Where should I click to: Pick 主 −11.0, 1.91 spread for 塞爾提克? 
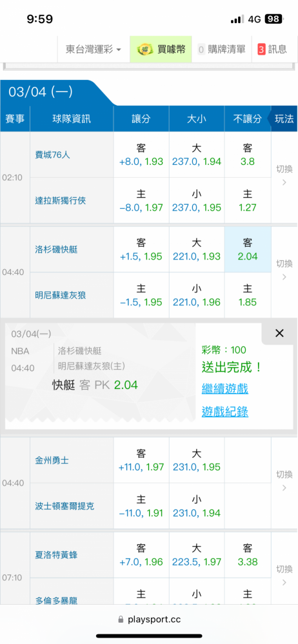tap(141, 506)
